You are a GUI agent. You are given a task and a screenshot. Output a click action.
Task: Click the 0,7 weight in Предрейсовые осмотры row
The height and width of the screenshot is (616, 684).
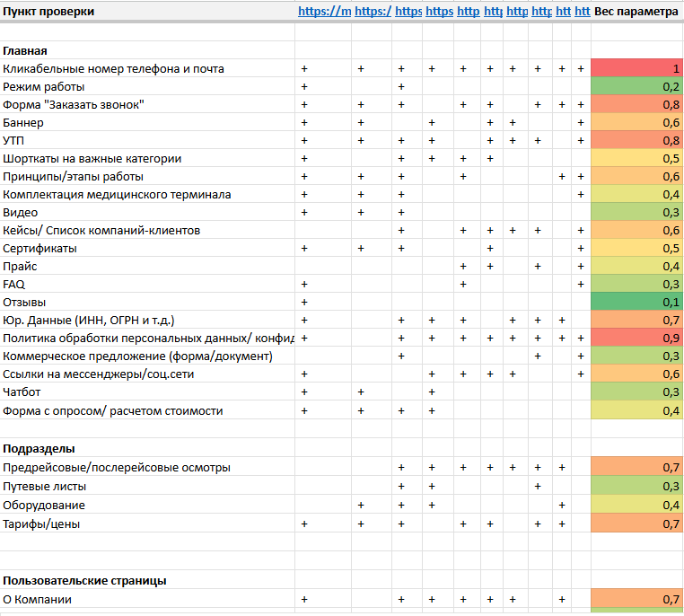click(x=637, y=467)
